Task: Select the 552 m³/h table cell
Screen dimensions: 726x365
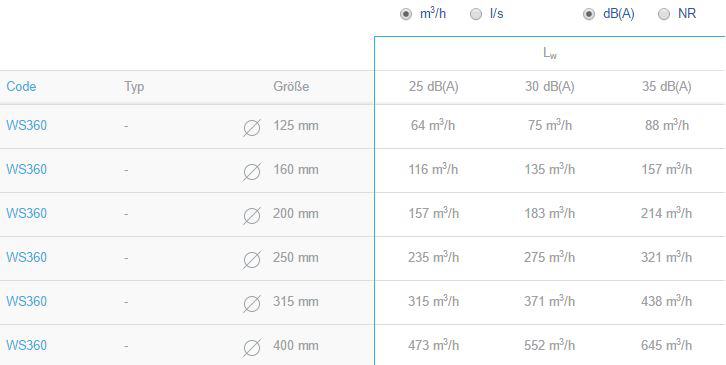Action: click(550, 345)
